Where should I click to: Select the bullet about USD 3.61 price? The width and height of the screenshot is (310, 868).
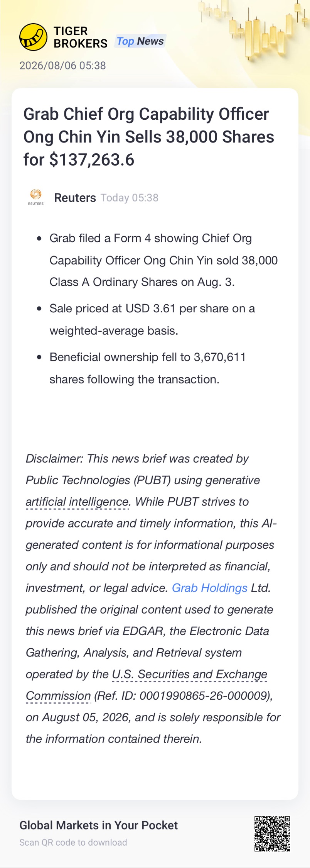pos(152,320)
